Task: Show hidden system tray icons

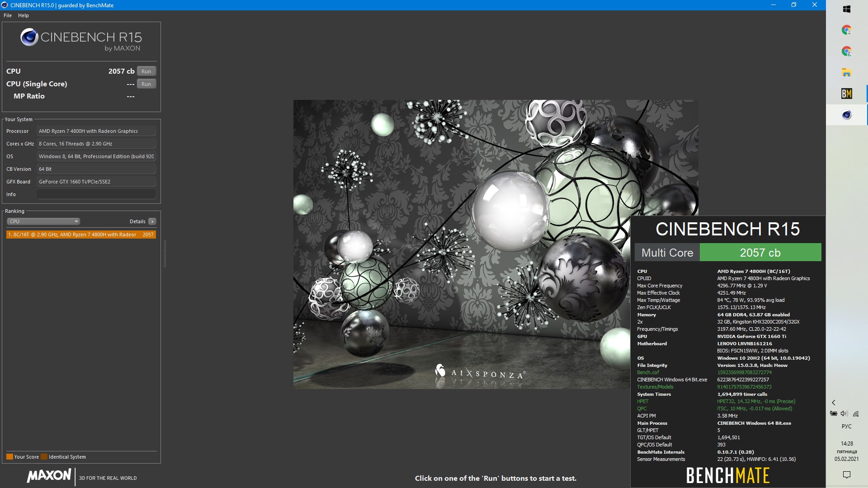Action: 834,403
